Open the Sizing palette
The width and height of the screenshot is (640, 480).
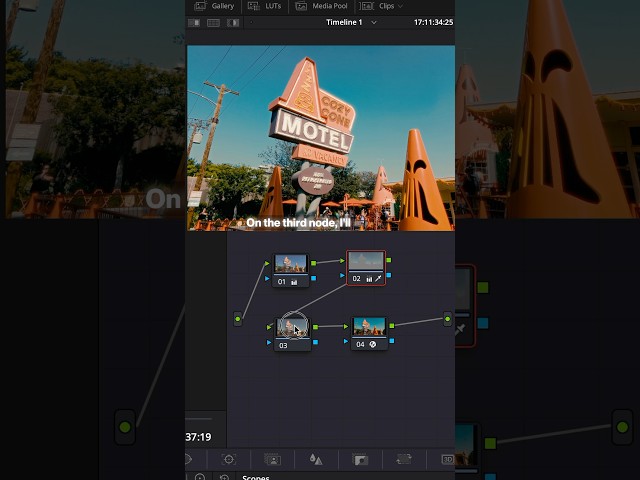[x=404, y=460]
